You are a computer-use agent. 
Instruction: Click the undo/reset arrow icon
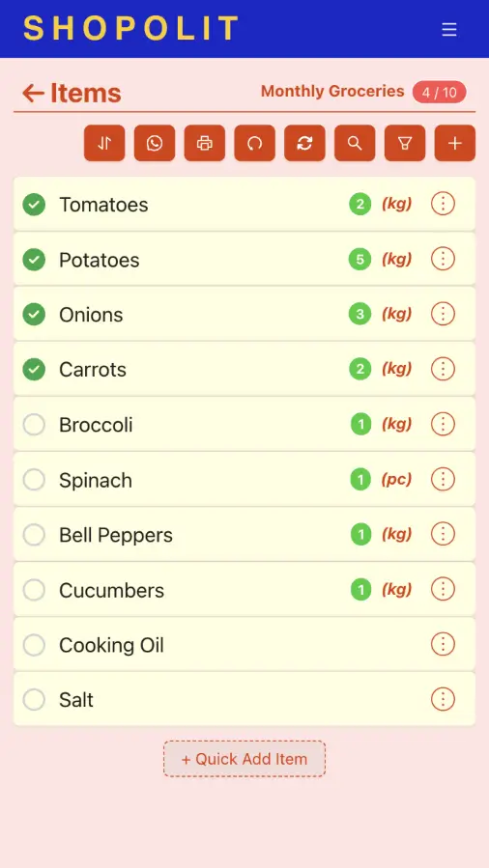[x=255, y=143]
